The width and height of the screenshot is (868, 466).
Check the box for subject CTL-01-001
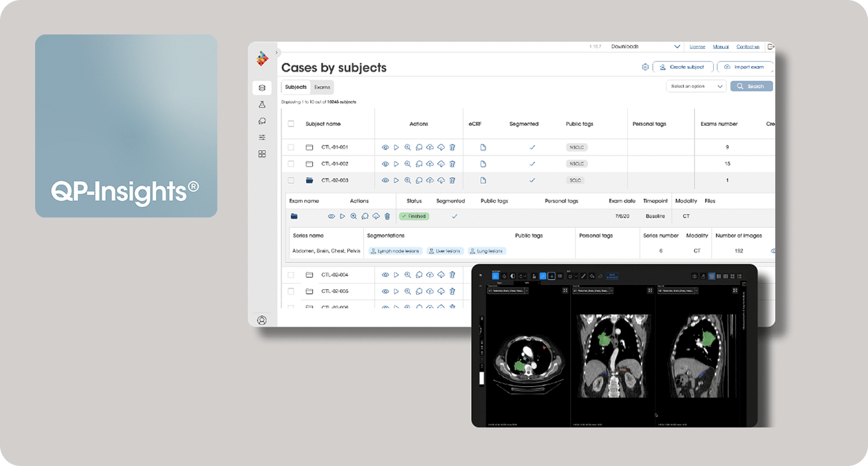(x=291, y=147)
